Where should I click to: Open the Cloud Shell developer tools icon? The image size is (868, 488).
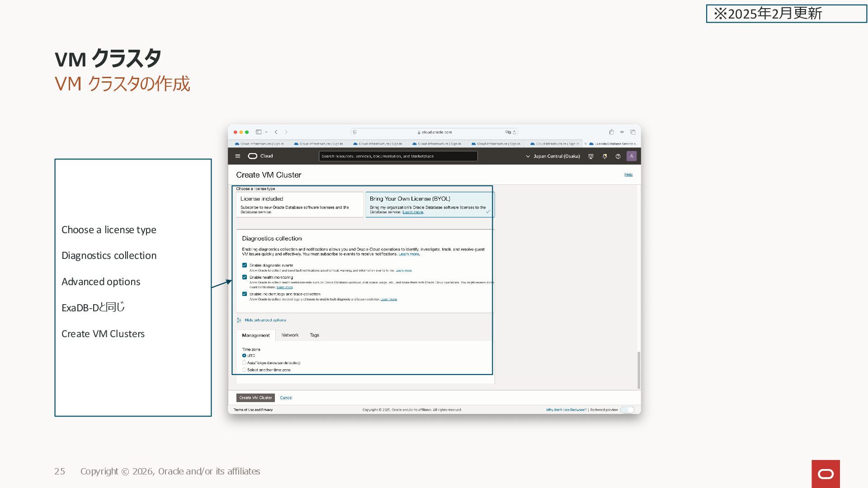[x=590, y=156]
